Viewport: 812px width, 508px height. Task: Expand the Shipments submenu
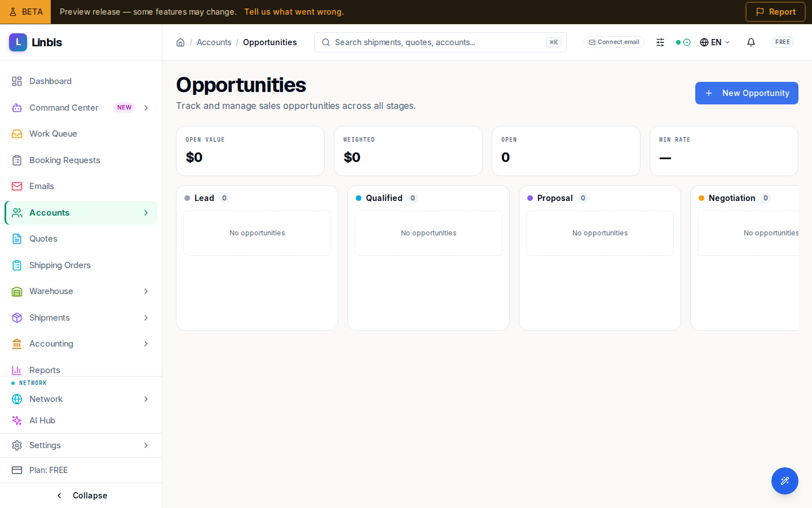146,318
